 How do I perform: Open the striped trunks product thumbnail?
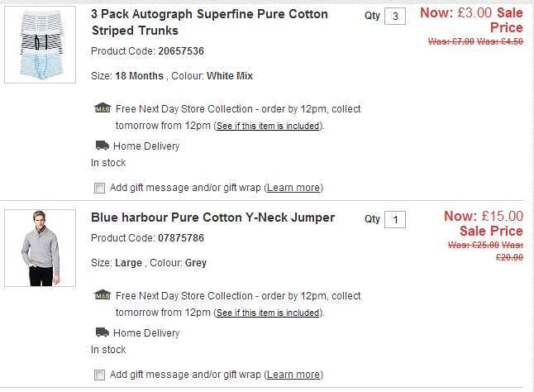[x=41, y=43]
